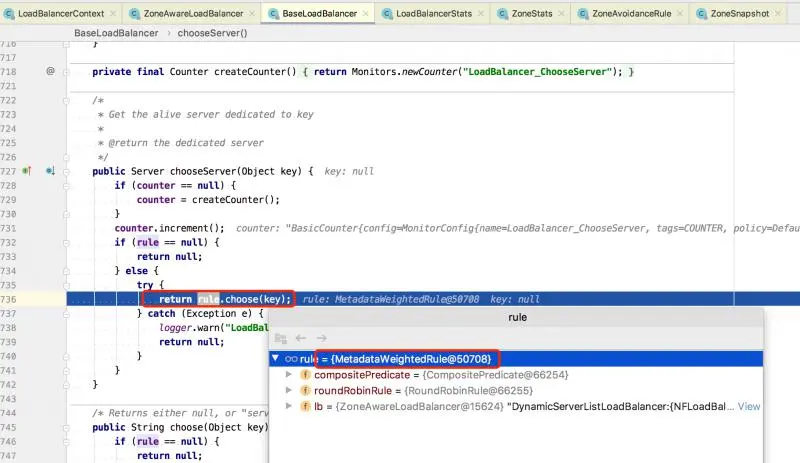Screen dimensions: 800x463
Task: Switch to the LoadBalancerContext tab
Action: point(61,14)
